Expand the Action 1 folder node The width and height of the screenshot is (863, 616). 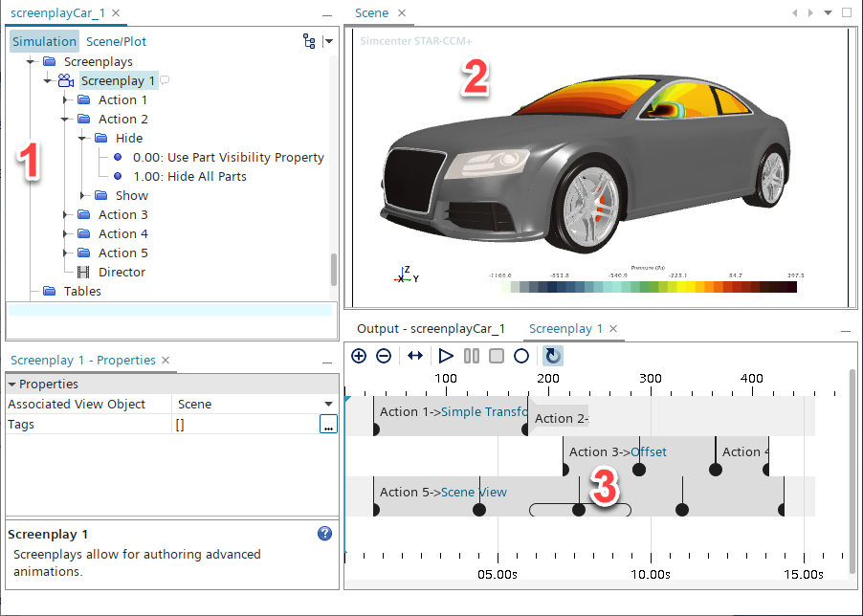tap(64, 100)
